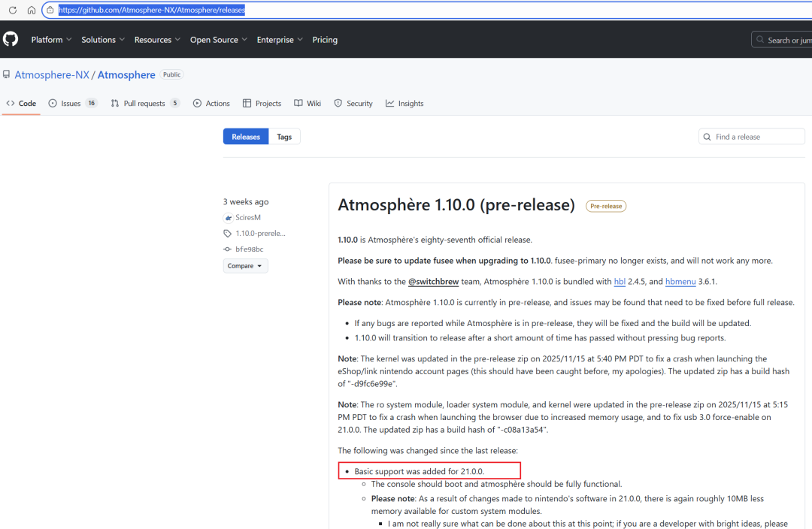
Task: Open the Insights tab
Action: tap(404, 103)
